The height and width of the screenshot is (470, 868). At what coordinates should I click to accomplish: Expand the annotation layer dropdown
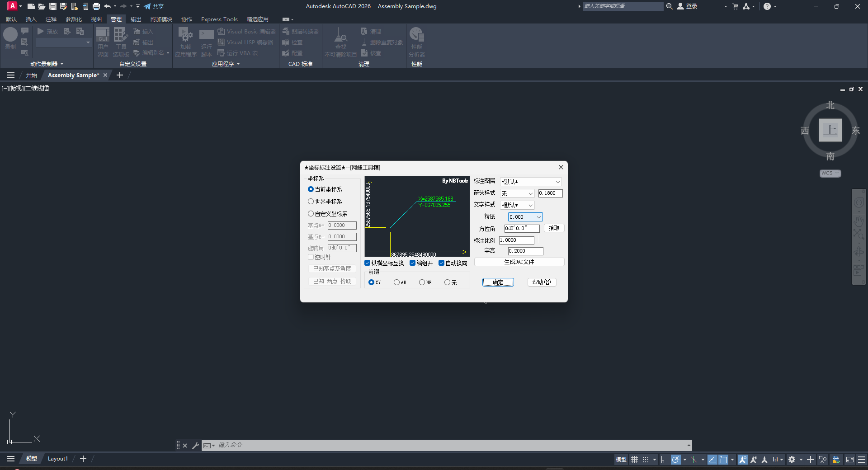coord(557,182)
